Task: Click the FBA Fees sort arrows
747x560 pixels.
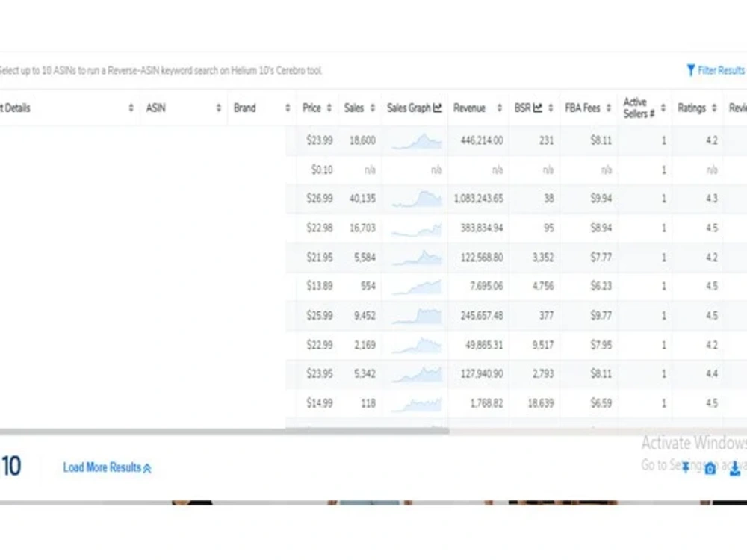Action: pos(609,108)
